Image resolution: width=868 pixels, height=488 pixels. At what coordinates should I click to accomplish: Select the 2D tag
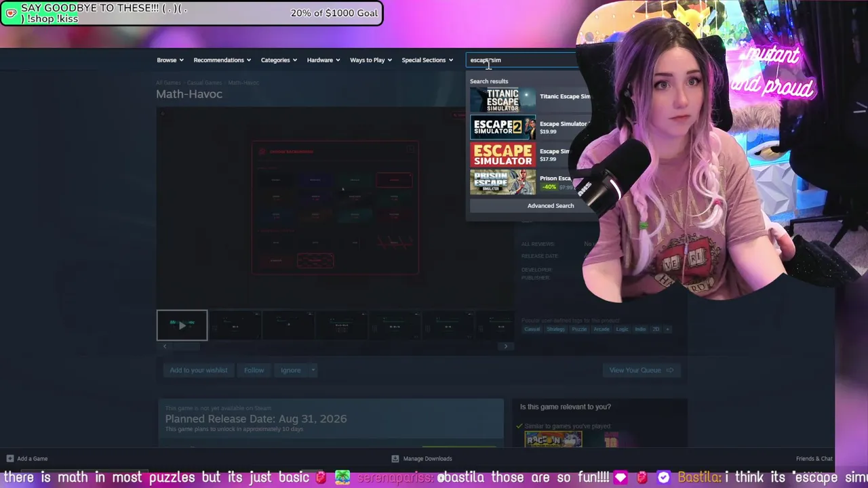click(x=656, y=329)
